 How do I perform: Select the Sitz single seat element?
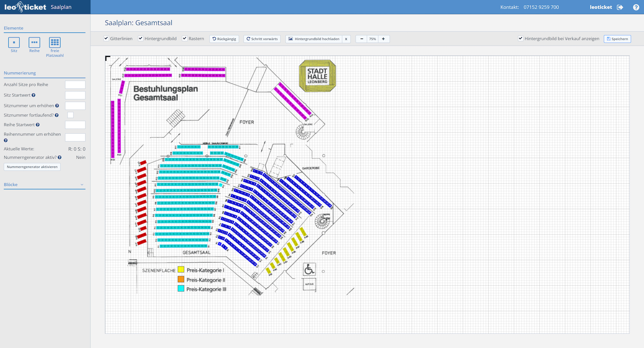coord(14,42)
